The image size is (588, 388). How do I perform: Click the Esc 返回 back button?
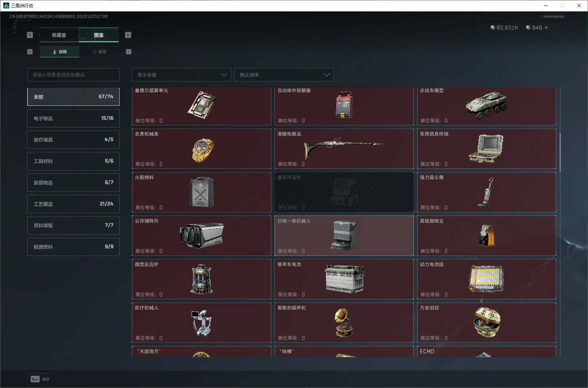pos(40,379)
